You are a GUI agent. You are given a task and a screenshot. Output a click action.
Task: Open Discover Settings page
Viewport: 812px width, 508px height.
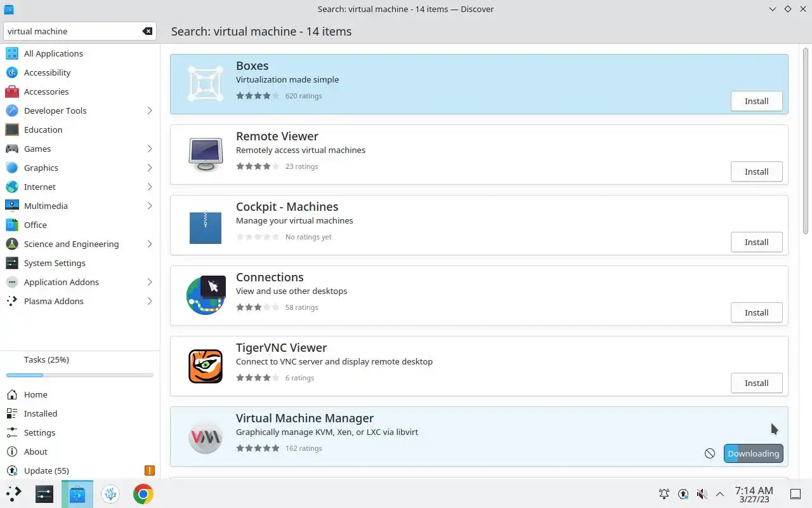80,432
